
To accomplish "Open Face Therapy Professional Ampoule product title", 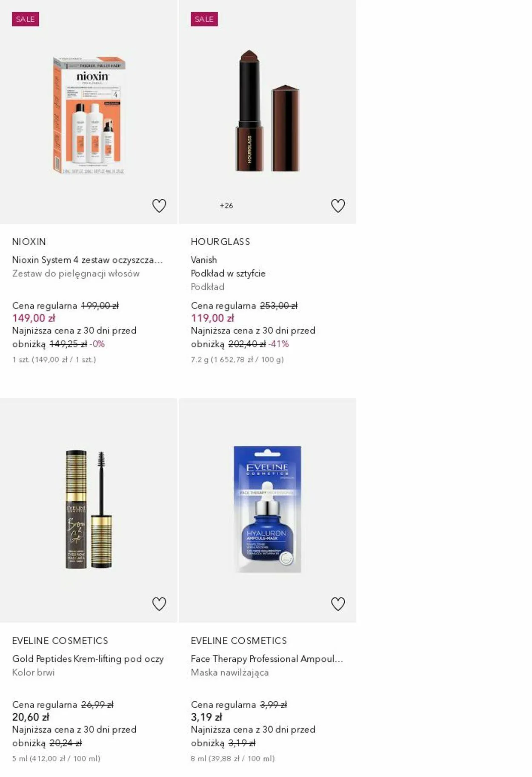I will coord(266,659).
